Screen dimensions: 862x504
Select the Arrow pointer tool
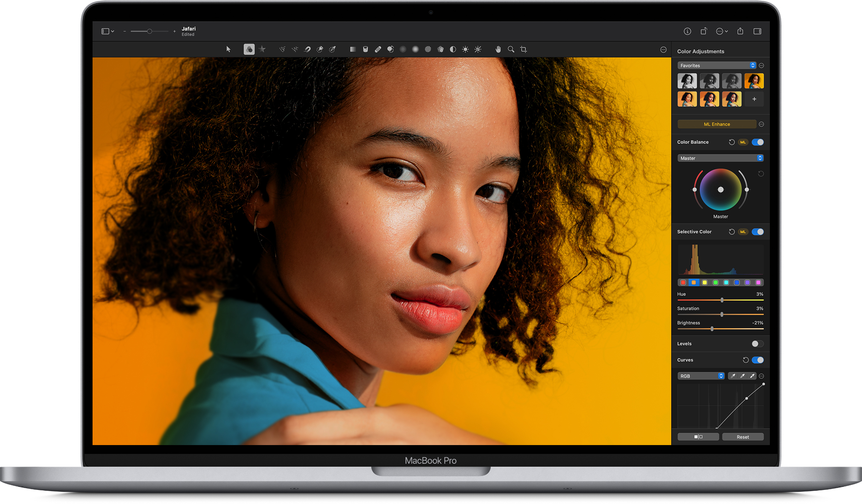point(228,49)
